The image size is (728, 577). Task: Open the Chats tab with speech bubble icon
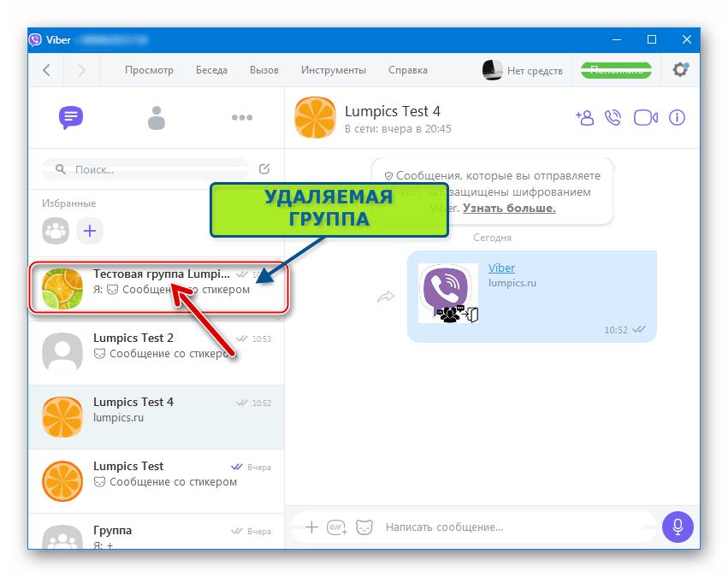[70, 117]
